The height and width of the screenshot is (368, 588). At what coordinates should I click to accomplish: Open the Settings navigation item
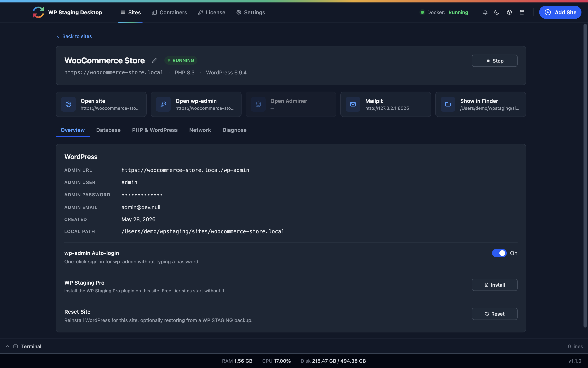coord(251,12)
